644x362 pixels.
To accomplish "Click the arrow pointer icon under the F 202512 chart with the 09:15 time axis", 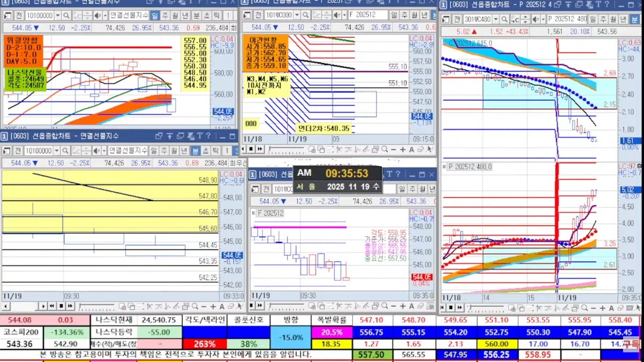I will point(429,150).
